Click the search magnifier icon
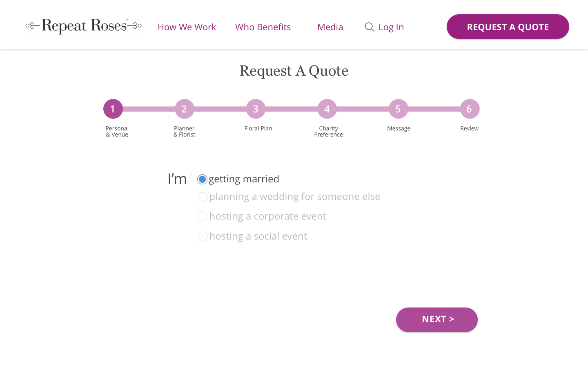 (369, 27)
